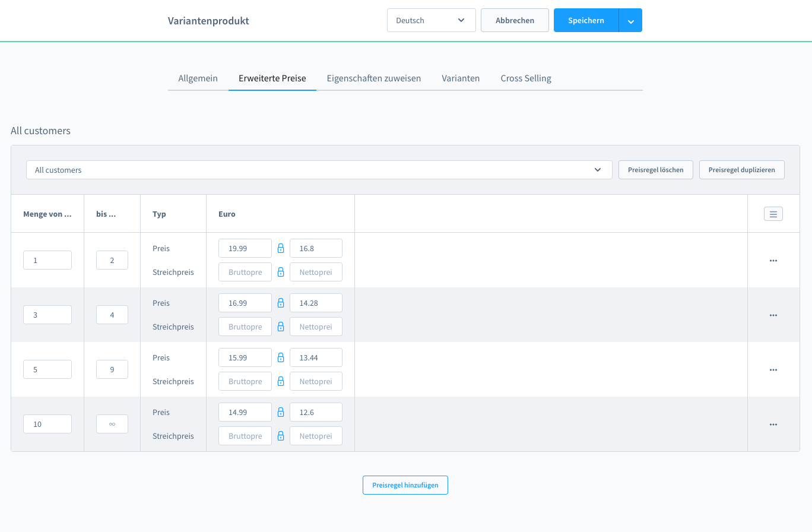Open row actions menu for quantity 3 row

(x=773, y=315)
